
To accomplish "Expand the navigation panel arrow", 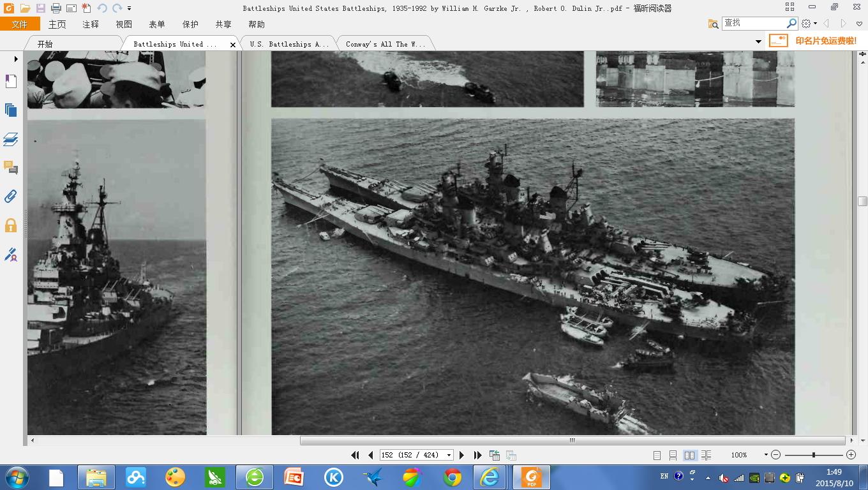I will 15,59.
